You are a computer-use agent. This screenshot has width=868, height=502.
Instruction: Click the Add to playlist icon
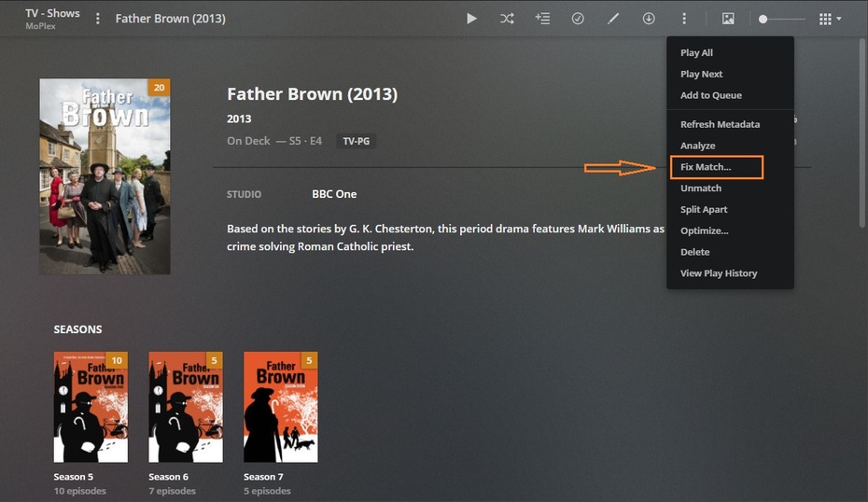(542, 19)
